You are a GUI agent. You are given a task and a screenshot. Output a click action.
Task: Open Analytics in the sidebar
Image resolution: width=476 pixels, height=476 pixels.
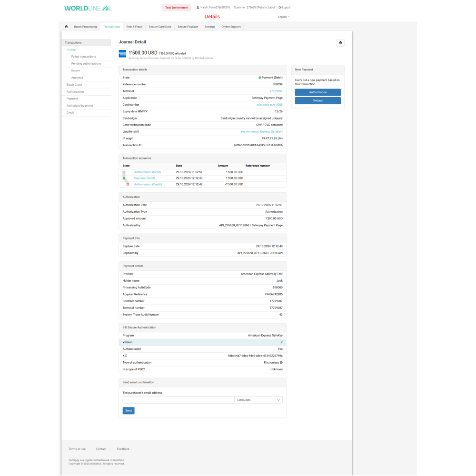pyautogui.click(x=77, y=78)
